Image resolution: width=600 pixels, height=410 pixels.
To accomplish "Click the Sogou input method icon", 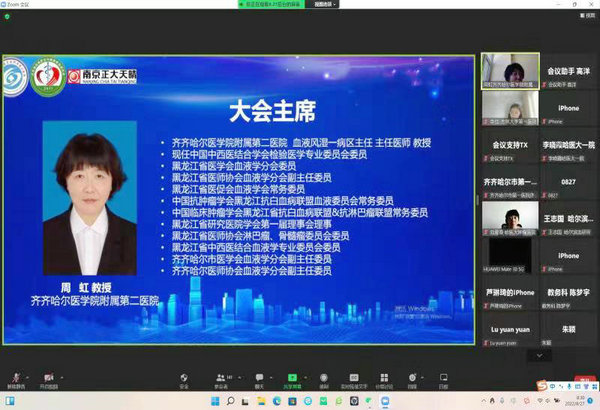I will 541,386.
